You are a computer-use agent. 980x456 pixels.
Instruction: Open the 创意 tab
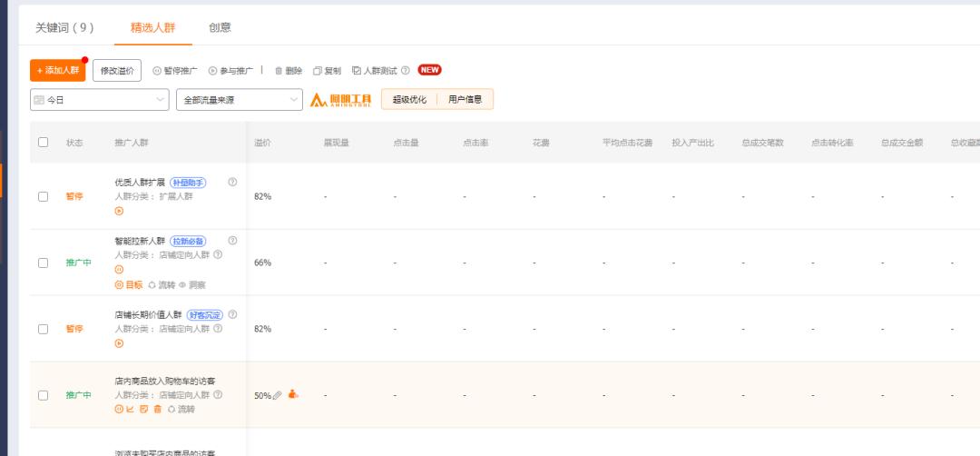coord(220,28)
